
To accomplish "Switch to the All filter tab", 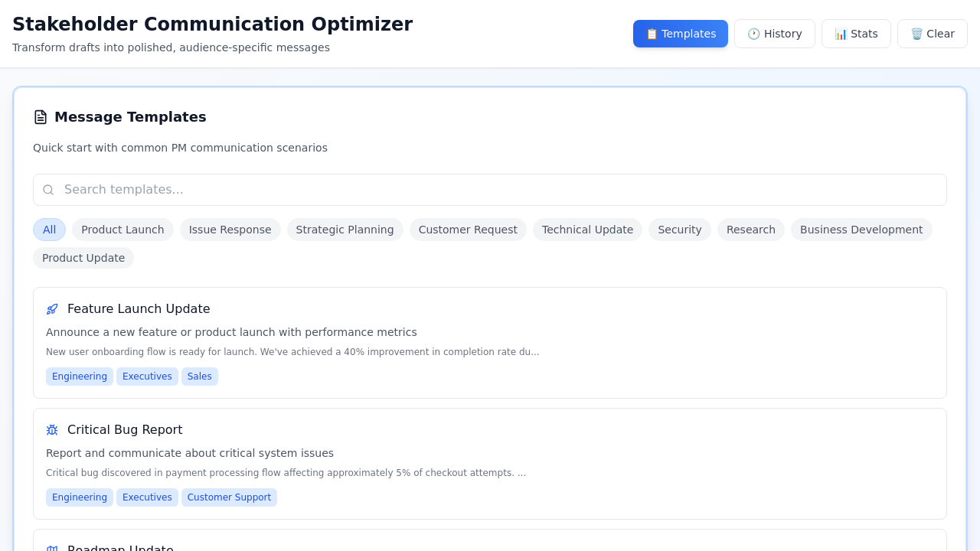I will [49, 230].
